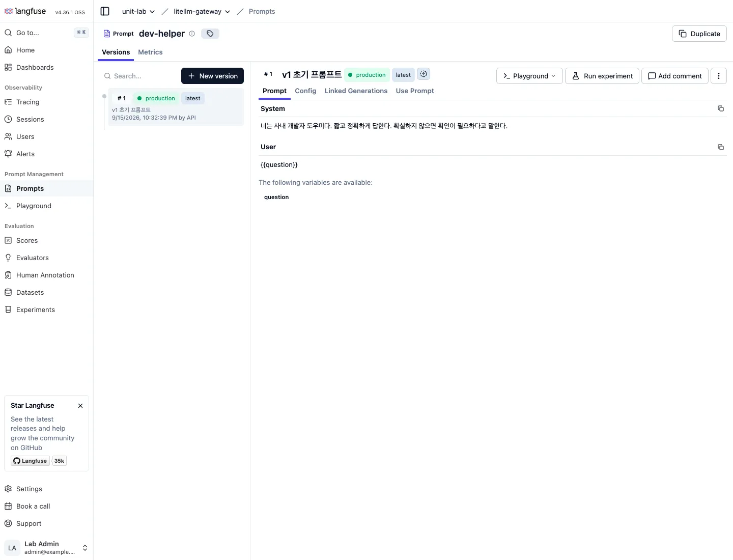Dismiss the Star Langfuse card
Screen dimensions: 733x560
tap(80, 406)
